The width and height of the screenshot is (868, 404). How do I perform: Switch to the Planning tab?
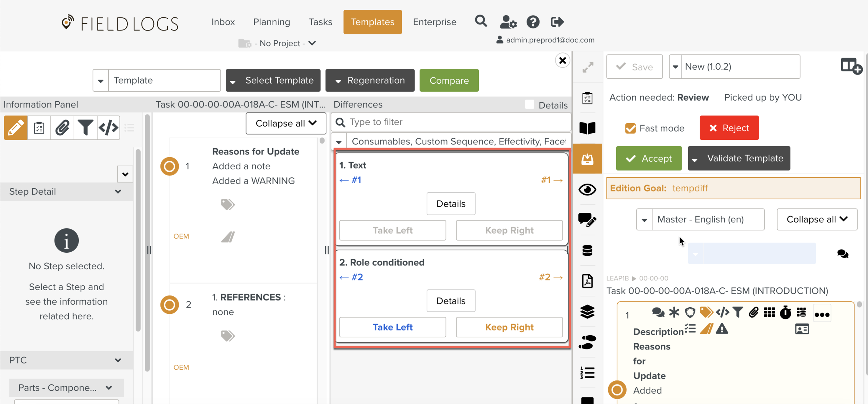click(x=272, y=22)
